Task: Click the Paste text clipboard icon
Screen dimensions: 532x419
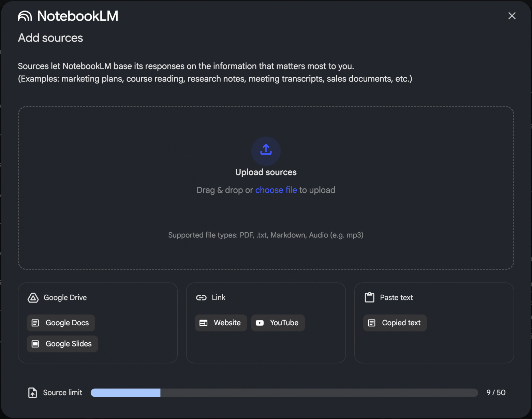Action: 369,297
